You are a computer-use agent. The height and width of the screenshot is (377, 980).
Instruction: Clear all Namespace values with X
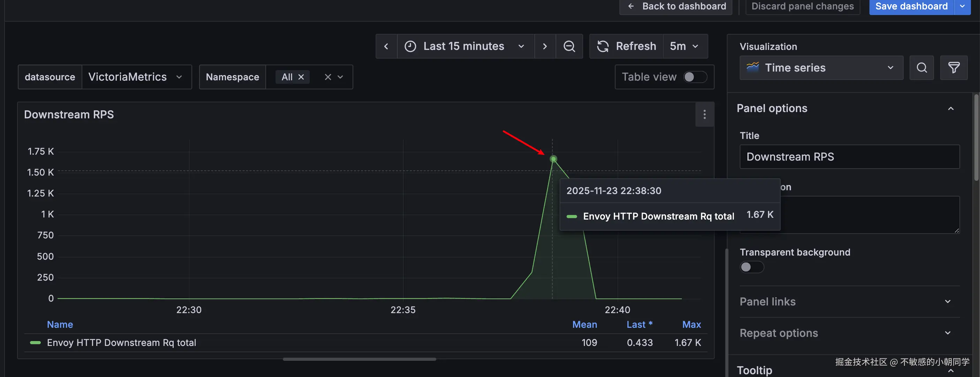[x=327, y=77]
